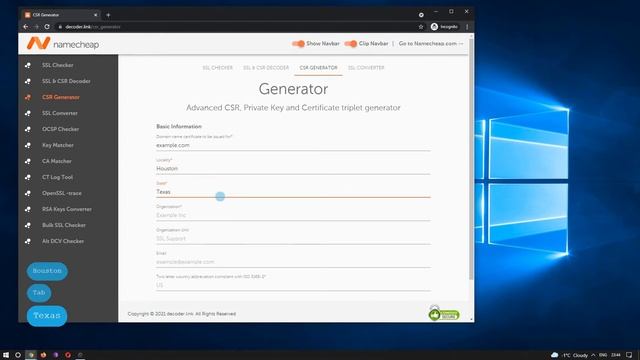
Task: Open the Windows notification center
Action: (x=629, y=355)
